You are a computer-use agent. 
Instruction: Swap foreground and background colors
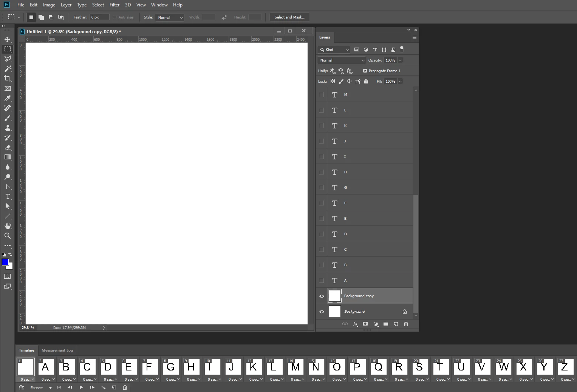point(10,255)
